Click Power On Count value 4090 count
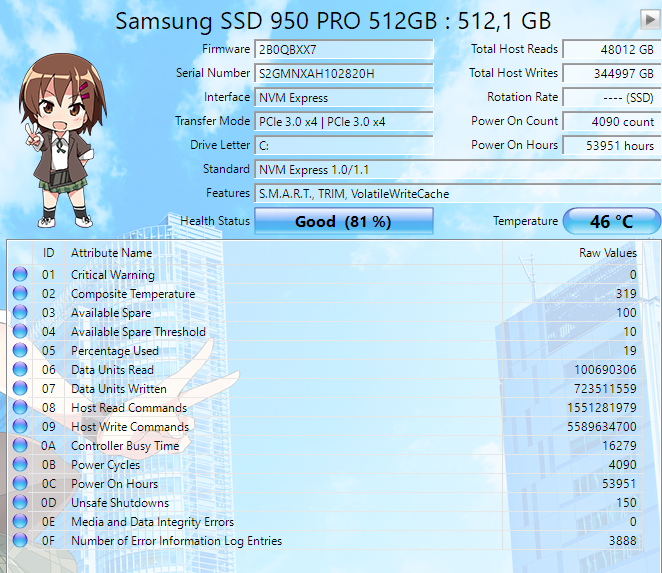This screenshot has height=573, width=662. 612,122
